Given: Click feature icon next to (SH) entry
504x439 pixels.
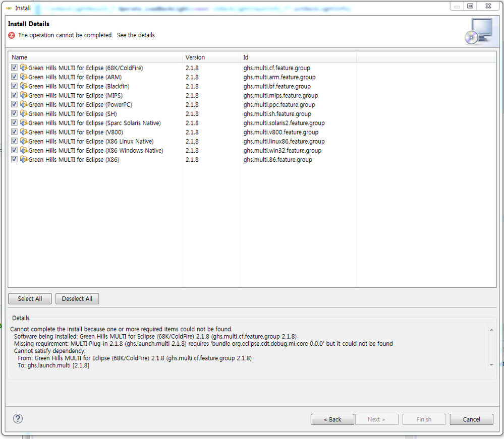Looking at the screenshot, I should [24, 113].
